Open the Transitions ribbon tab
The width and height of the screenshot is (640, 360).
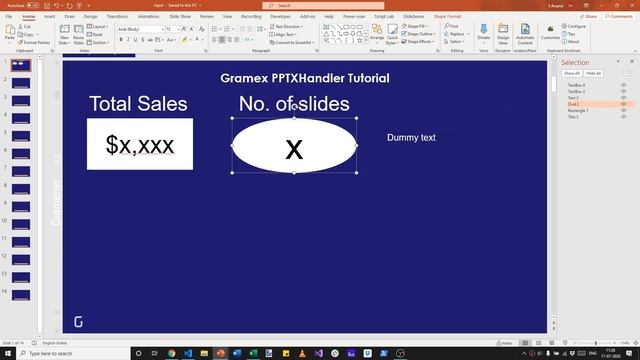[117, 16]
